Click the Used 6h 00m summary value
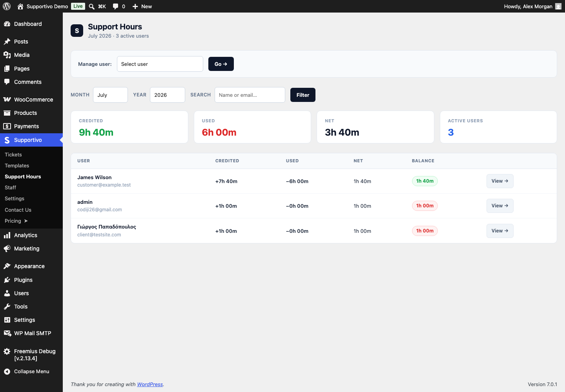The height and width of the screenshot is (392, 565). (x=219, y=132)
